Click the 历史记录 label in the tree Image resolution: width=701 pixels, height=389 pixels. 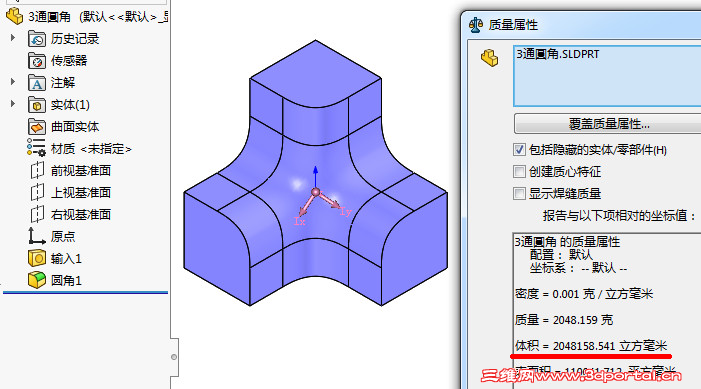[75, 39]
